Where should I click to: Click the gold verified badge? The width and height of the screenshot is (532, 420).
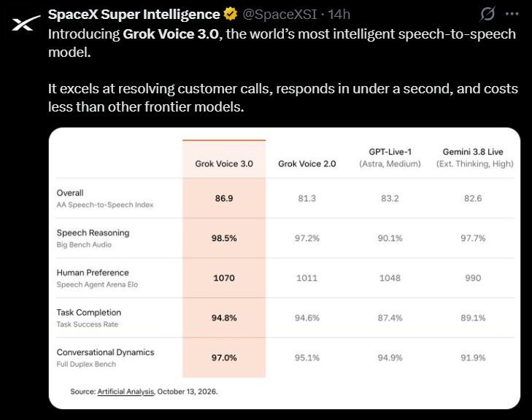click(x=231, y=15)
